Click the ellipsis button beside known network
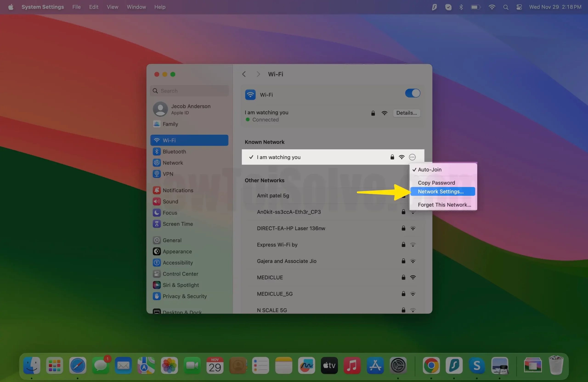 [x=412, y=157]
